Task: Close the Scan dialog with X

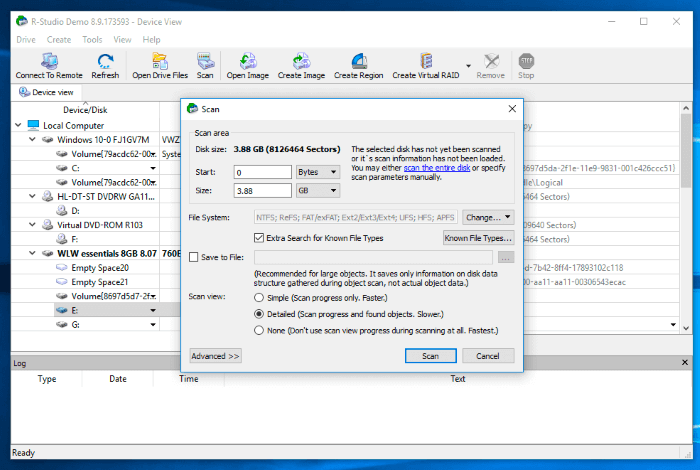Action: click(512, 109)
